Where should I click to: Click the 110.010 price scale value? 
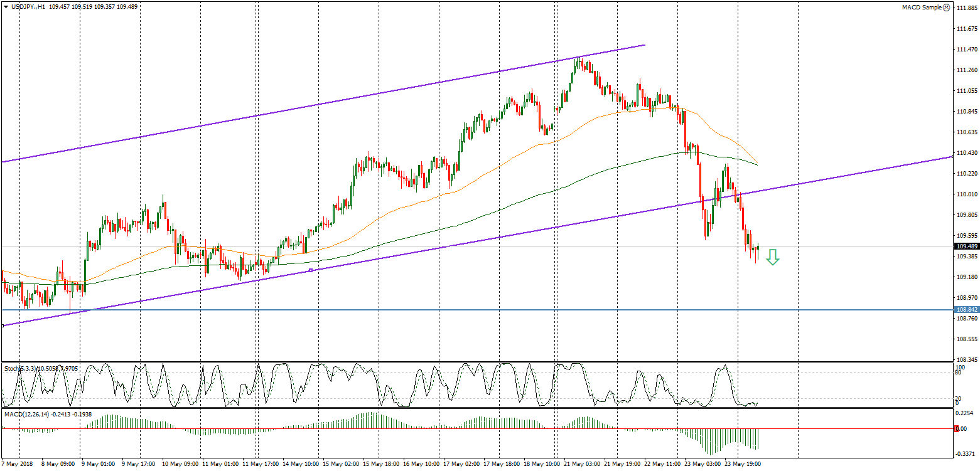966,194
